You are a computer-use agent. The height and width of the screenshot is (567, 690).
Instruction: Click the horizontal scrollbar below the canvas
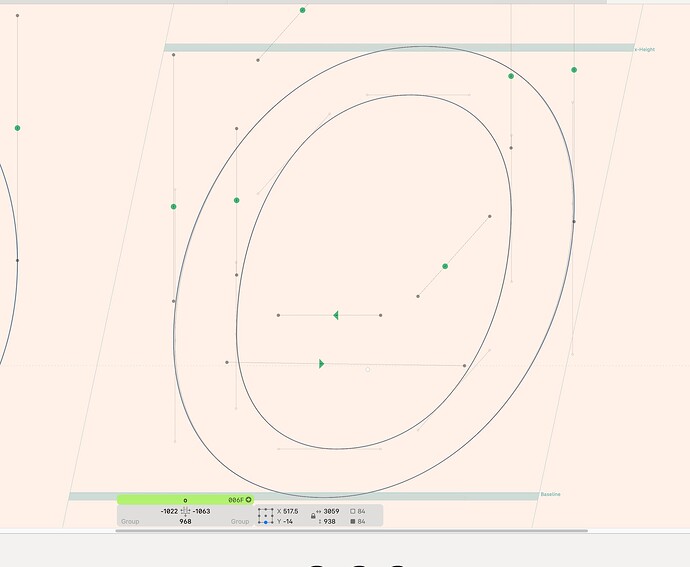click(x=351, y=531)
